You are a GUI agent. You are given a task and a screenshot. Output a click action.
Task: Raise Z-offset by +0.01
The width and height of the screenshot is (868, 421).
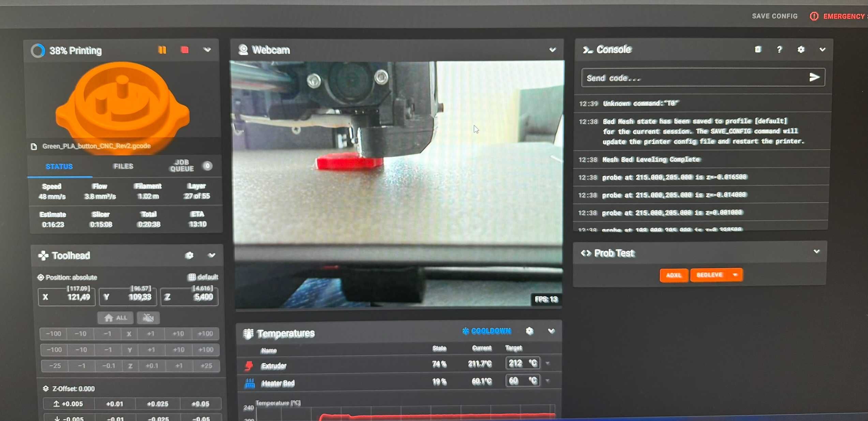click(115, 404)
